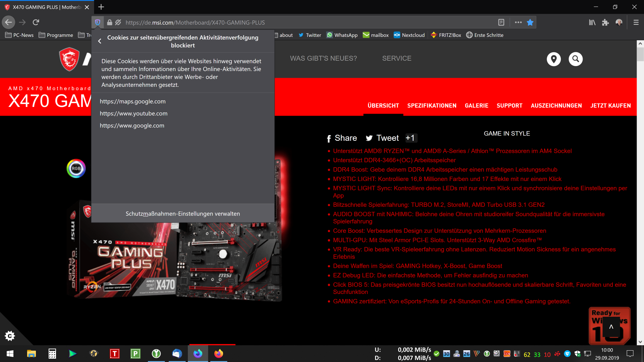Image resolution: width=644 pixels, height=362 pixels.
Task: Click the MSI store locator pin icon
Action: [x=554, y=59]
